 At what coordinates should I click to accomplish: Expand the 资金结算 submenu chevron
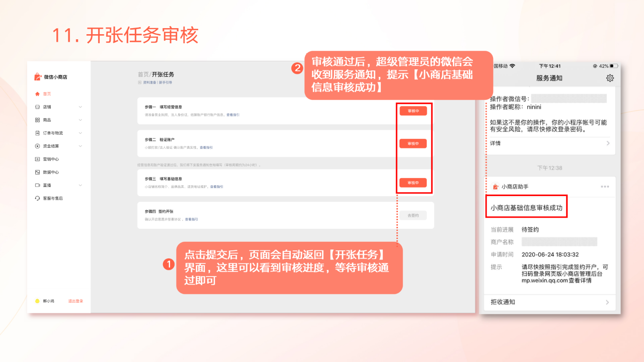coord(80,146)
